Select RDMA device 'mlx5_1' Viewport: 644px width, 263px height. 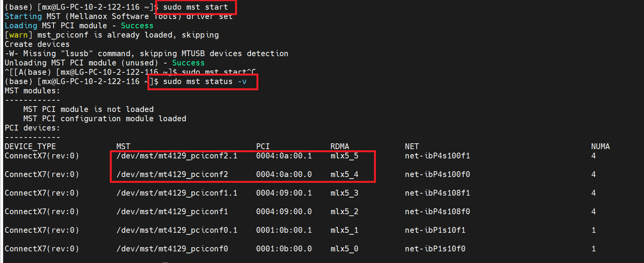click(x=345, y=230)
